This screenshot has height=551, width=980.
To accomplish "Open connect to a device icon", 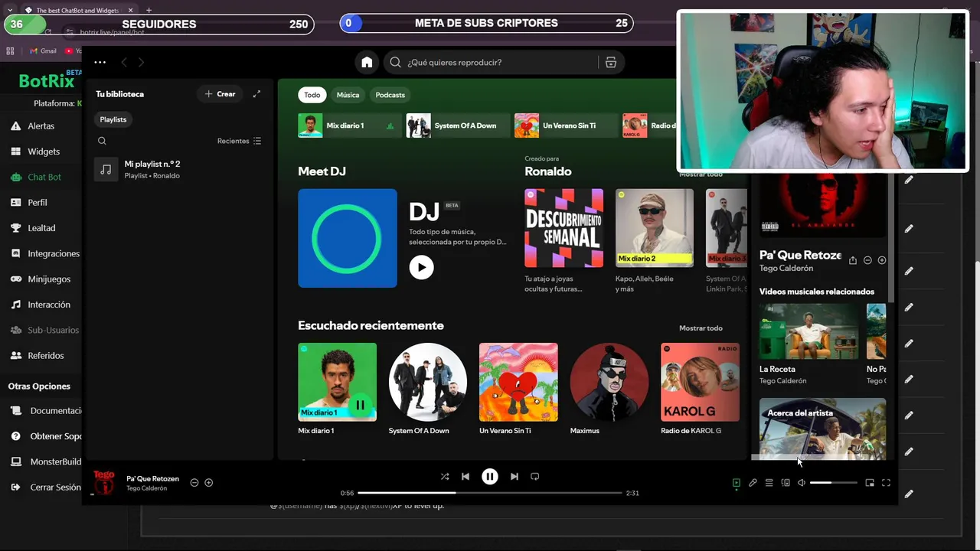I will click(786, 483).
